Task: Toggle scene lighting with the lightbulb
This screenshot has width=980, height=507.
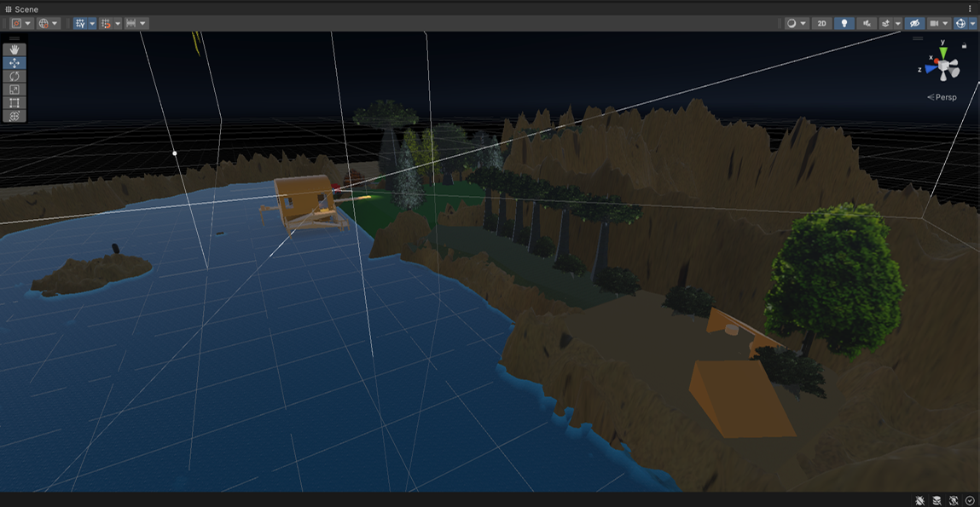Action: pos(844,24)
